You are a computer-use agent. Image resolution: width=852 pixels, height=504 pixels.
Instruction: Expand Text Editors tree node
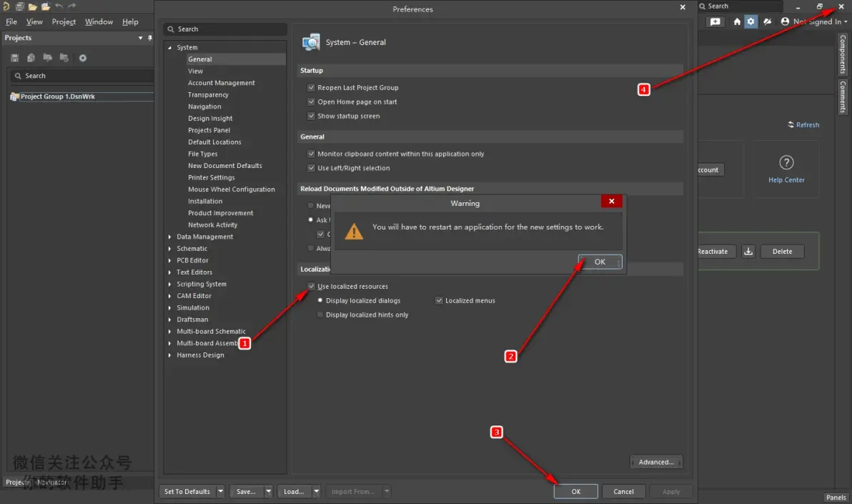pyautogui.click(x=169, y=272)
